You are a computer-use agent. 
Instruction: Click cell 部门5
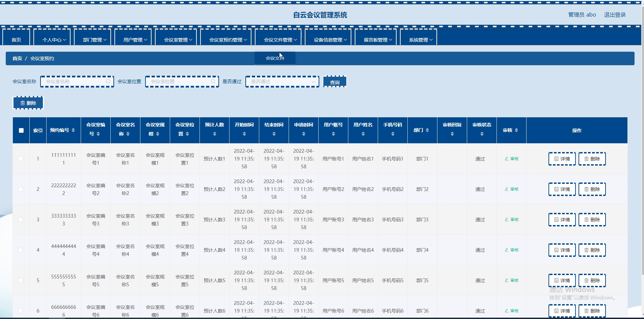[x=422, y=280]
